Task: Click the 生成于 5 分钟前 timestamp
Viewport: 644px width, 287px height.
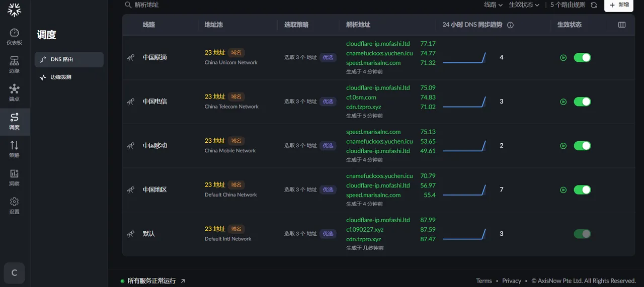Action: [x=364, y=116]
